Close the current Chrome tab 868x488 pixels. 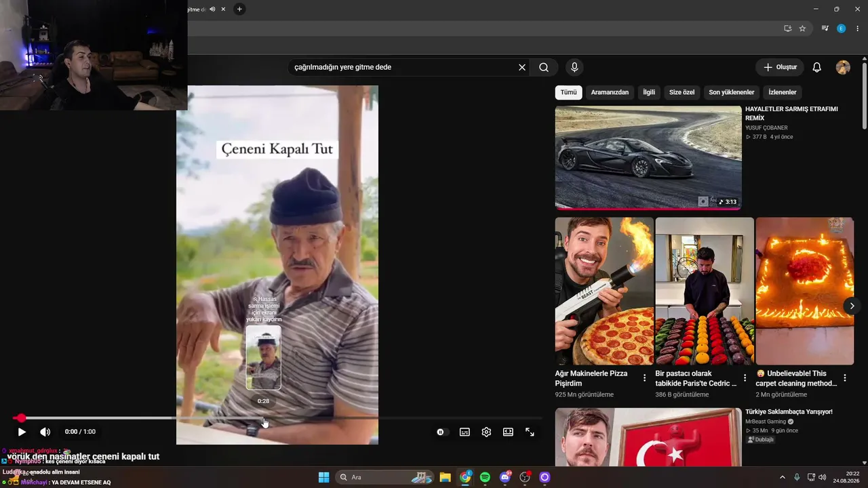click(223, 9)
